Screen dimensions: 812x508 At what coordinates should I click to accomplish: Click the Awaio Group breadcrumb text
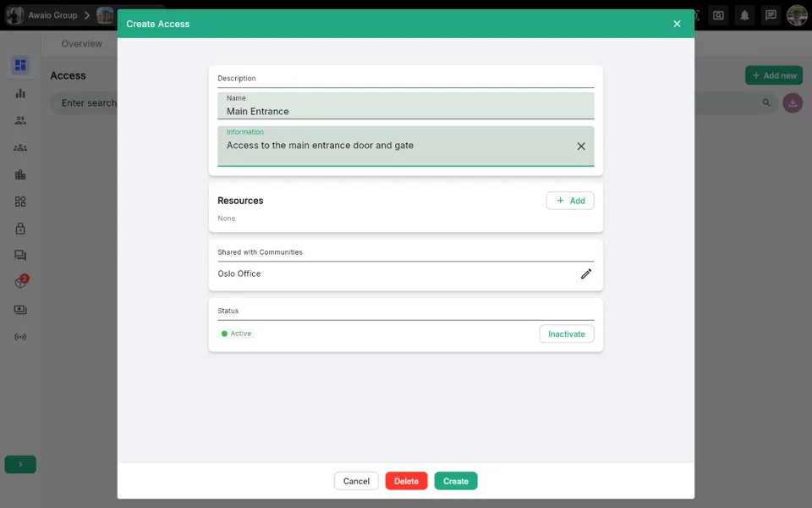coord(52,15)
